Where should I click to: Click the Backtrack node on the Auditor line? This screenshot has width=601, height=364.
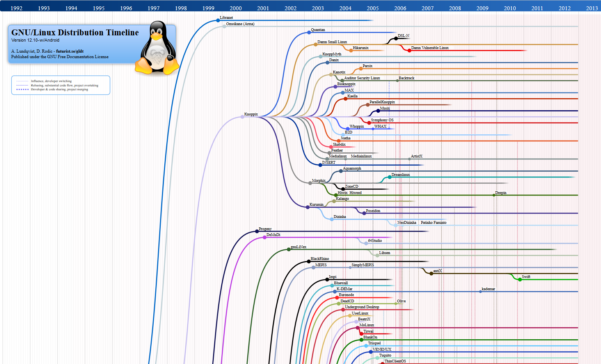[397, 80]
